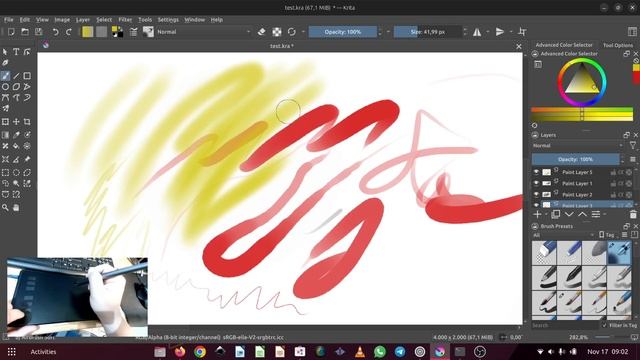Select the Rectangle shape tool
Screen dimensions: 640x360
(x=27, y=76)
